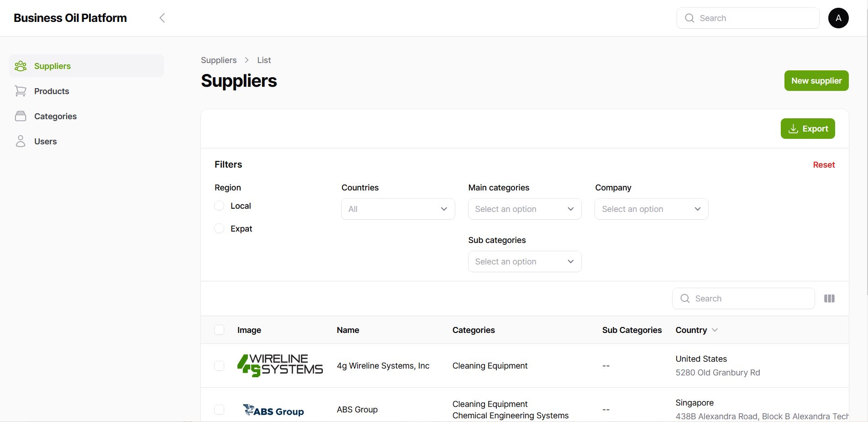The image size is (868, 422).
Task: Click the Users person icon
Action: click(x=21, y=142)
